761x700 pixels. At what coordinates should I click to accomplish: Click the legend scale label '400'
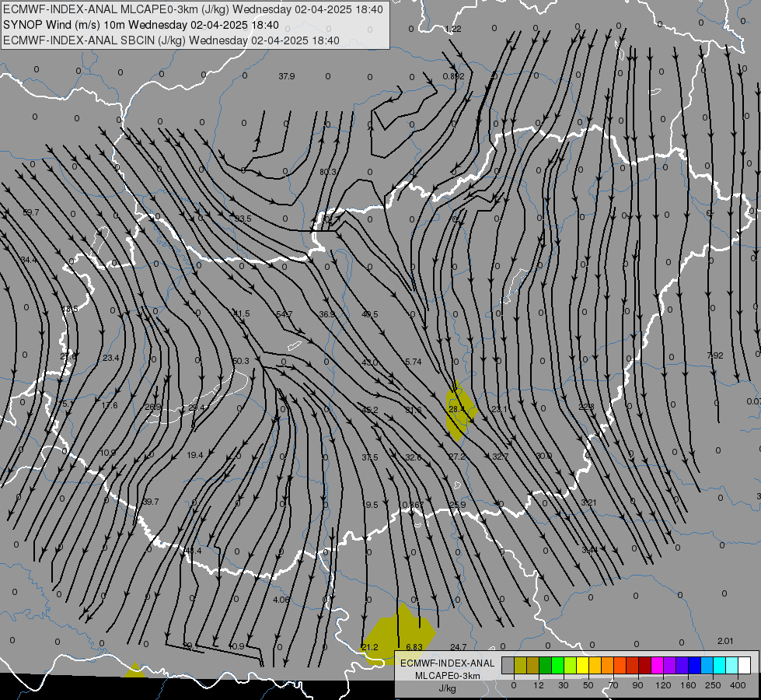point(738,685)
